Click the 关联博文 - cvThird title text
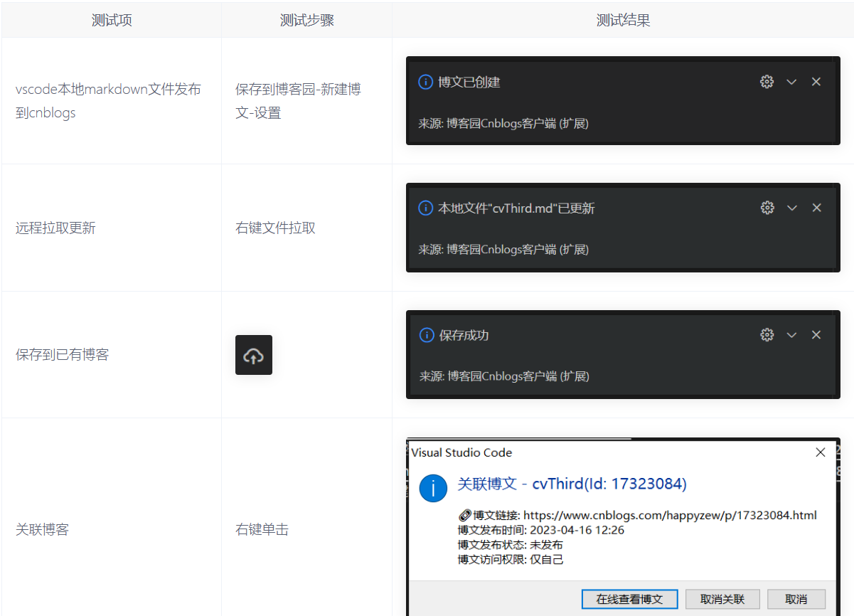 click(x=572, y=483)
